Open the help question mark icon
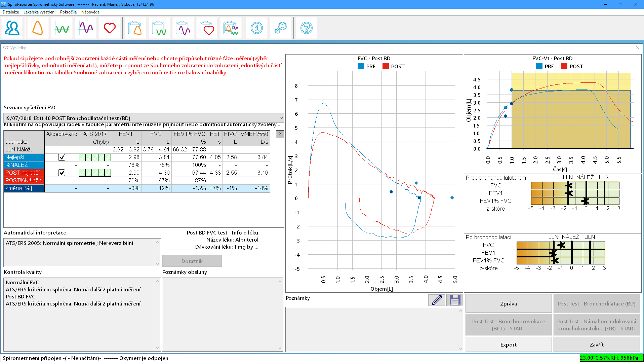Viewport: 644px width, 362px height. [306, 28]
